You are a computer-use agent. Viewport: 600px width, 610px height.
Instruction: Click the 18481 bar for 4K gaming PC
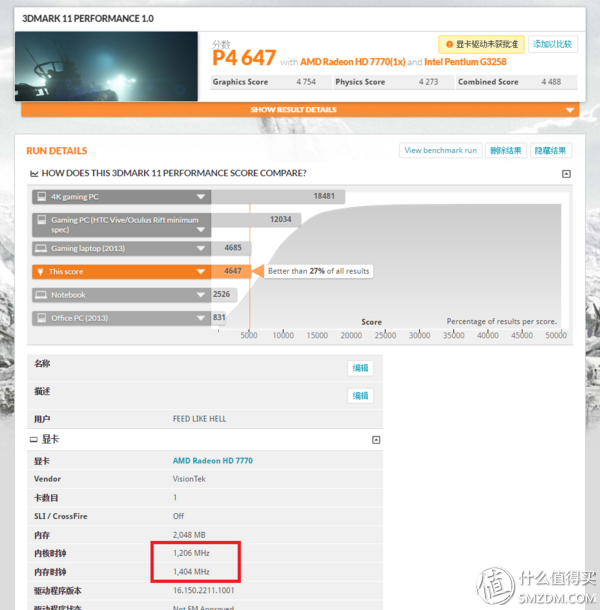(278, 196)
